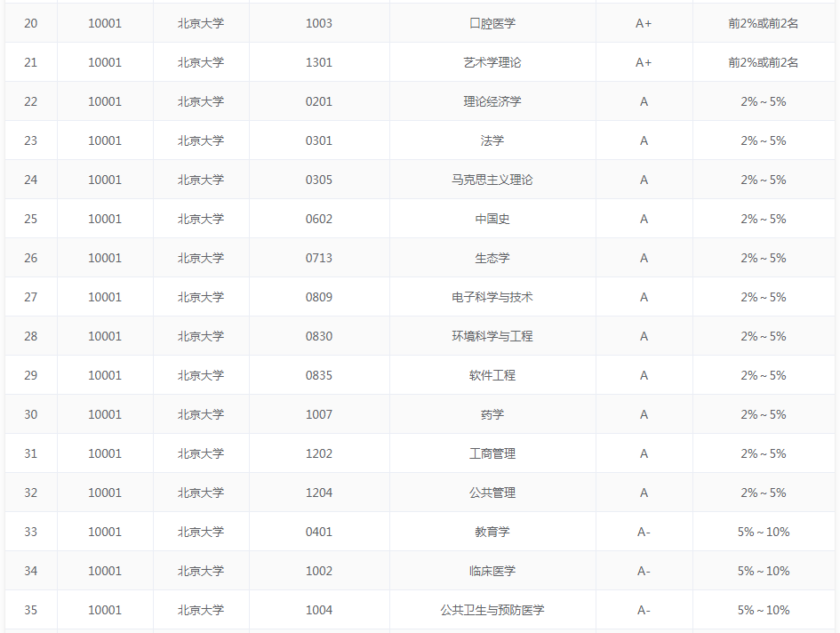Screen dimensions: 840x633
Task: Select subject code 1003
Action: coord(319,24)
